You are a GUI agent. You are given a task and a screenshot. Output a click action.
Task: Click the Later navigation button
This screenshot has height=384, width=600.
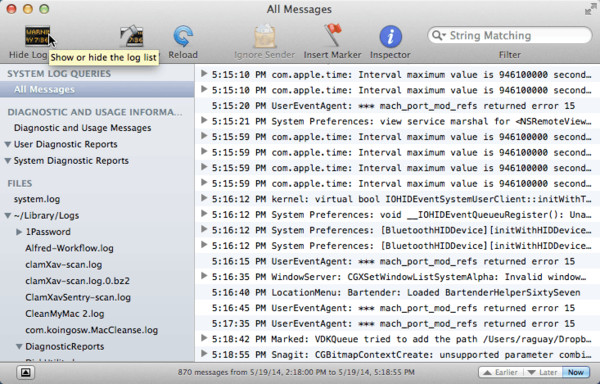(542, 372)
